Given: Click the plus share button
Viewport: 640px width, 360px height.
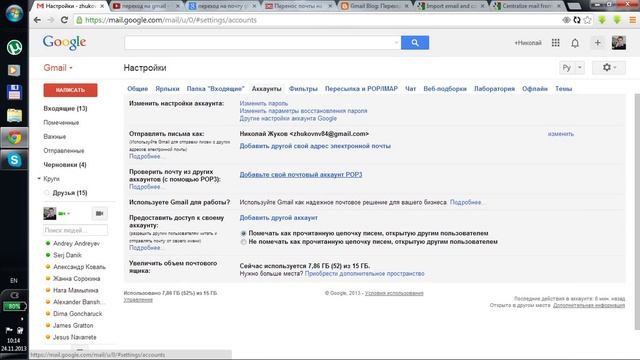Looking at the screenshot, I should click(598, 42).
